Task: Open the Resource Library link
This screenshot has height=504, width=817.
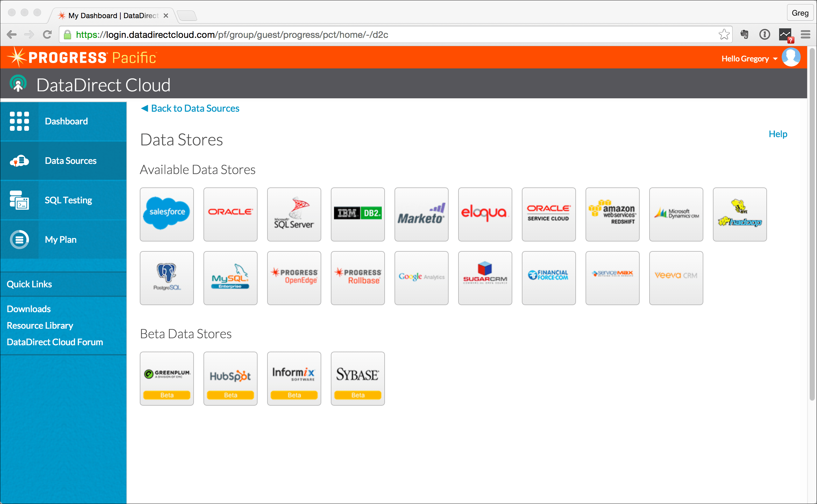Action: coord(40,325)
